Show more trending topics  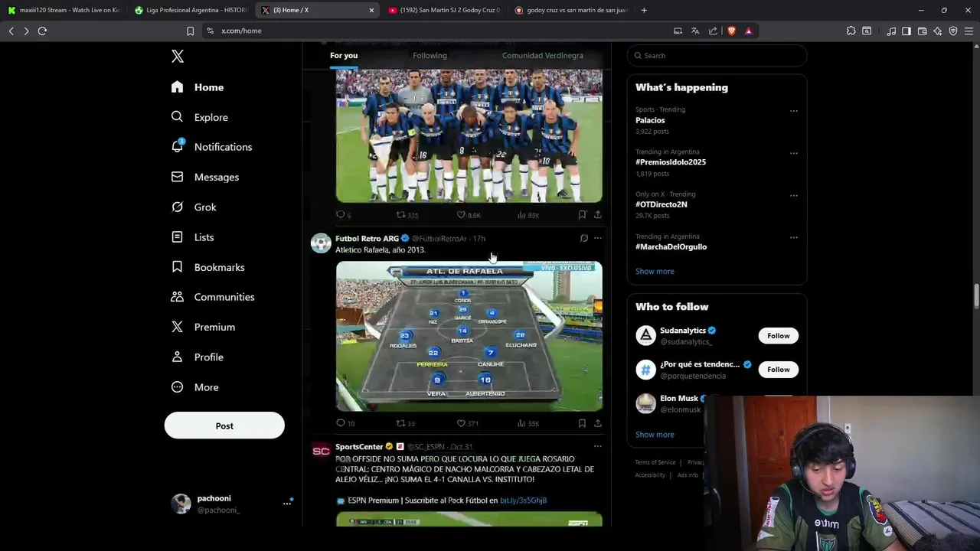[655, 272]
